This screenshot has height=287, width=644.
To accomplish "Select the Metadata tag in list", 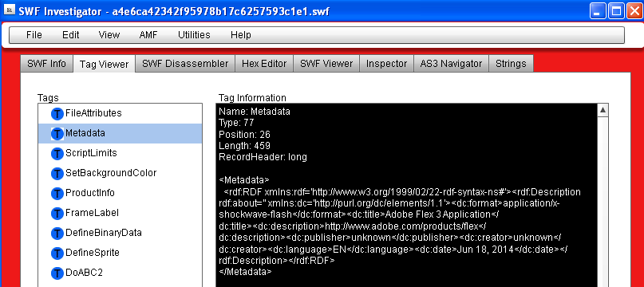I will [x=120, y=133].
